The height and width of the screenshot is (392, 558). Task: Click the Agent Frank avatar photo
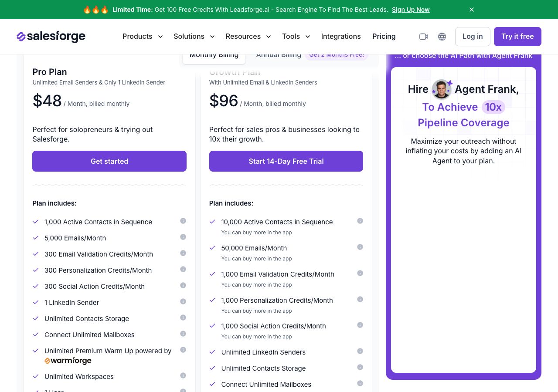click(442, 89)
